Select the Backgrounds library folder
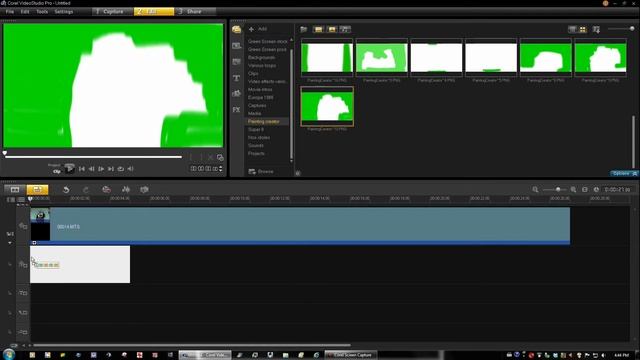 [x=262, y=58]
